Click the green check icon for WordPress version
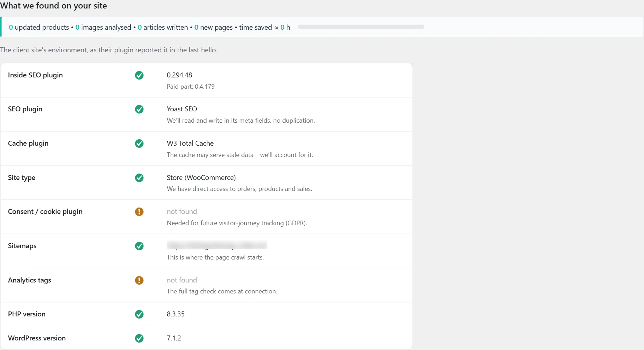Viewport: 644px width, 350px height. pyautogui.click(x=139, y=338)
